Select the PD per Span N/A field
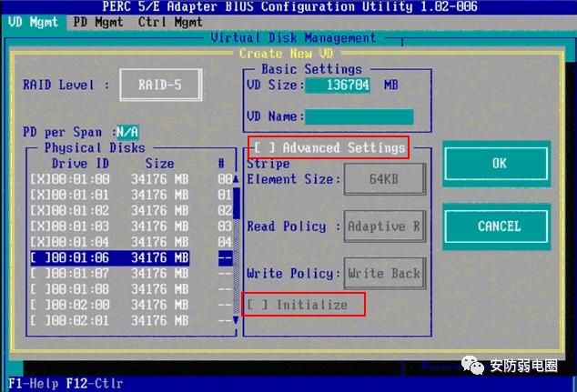The height and width of the screenshot is (392, 577). click(127, 132)
